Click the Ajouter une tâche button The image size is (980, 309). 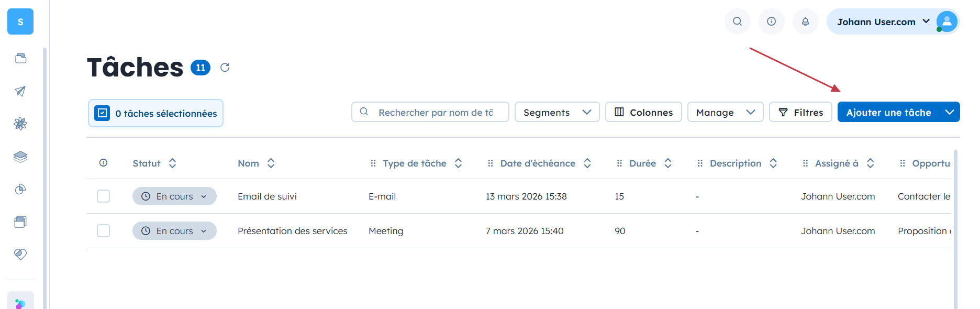click(x=888, y=112)
